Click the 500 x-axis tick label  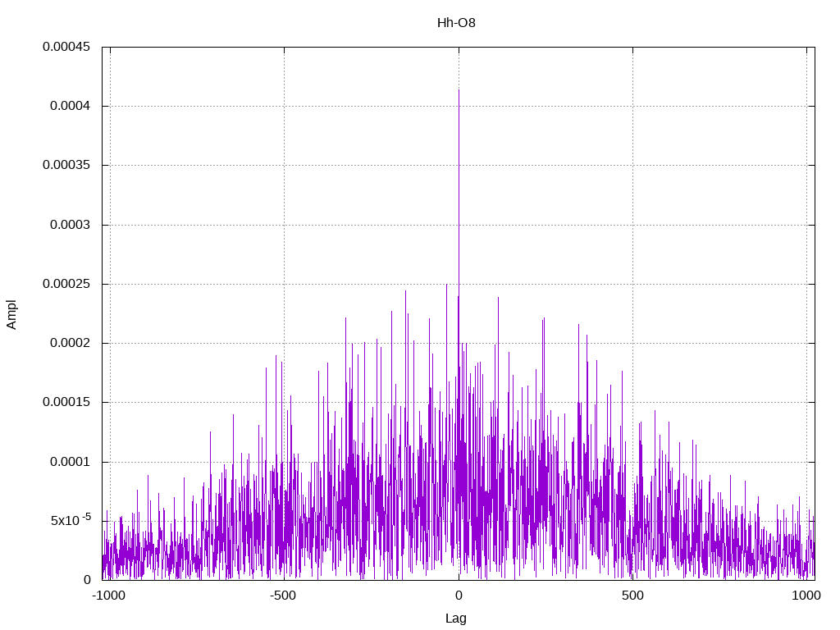click(632, 596)
